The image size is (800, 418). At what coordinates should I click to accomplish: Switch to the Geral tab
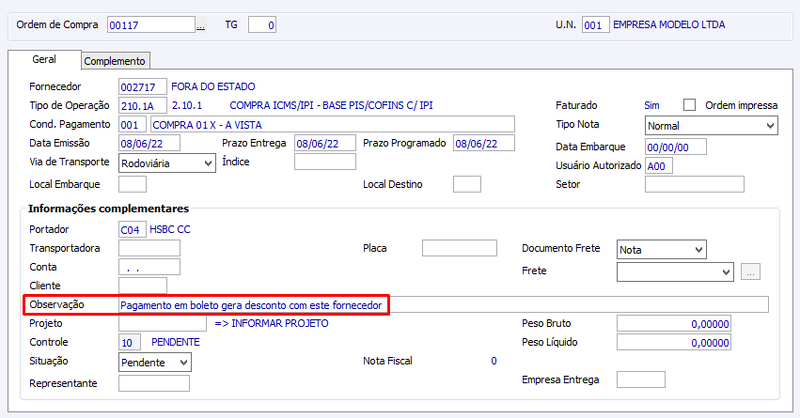pos(44,59)
